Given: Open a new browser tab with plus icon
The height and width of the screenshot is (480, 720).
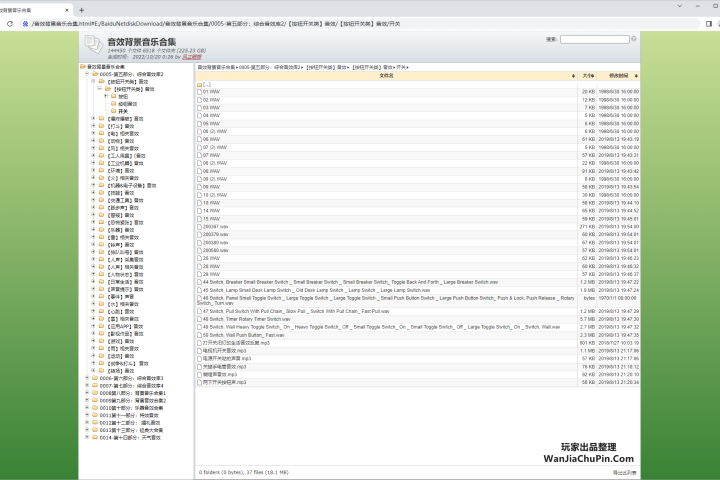Looking at the screenshot, I should (x=82, y=8).
